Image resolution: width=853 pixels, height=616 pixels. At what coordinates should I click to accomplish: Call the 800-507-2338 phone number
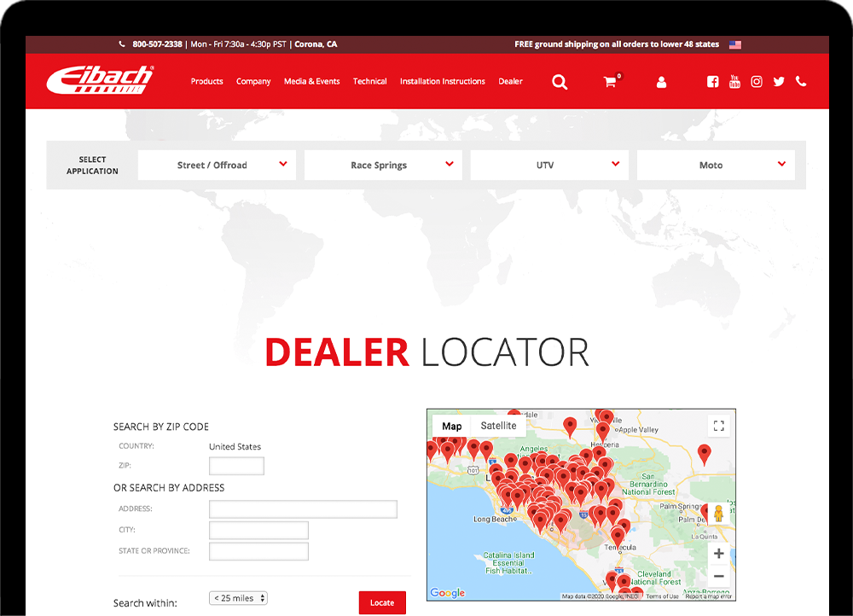(157, 44)
